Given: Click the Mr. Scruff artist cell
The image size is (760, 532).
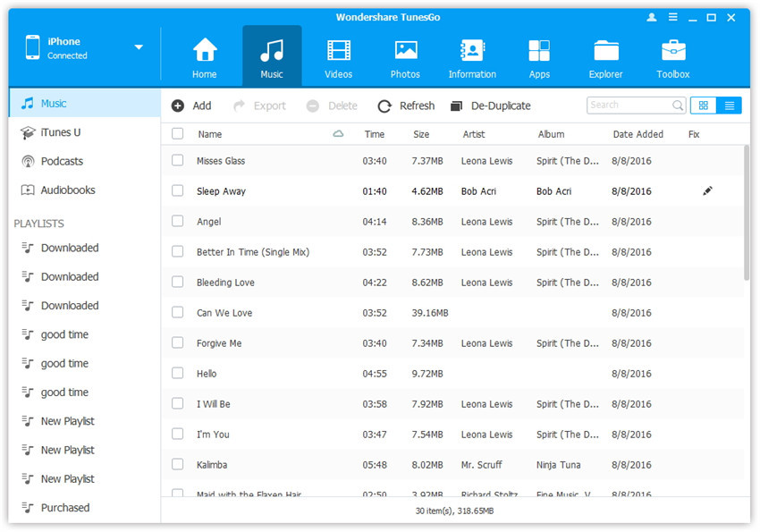Looking at the screenshot, I should [481, 465].
